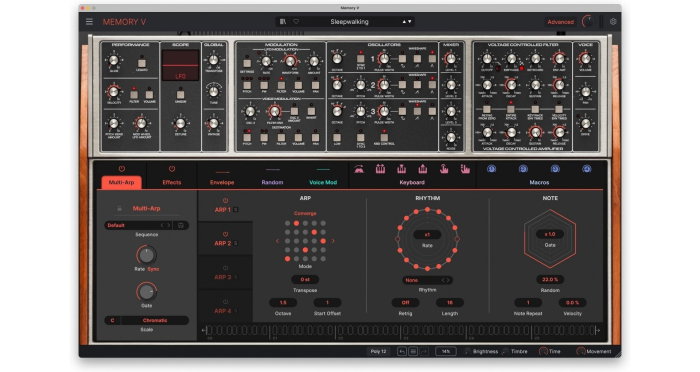
Task: Click the fourth Keyboard icon in row
Action: [x=422, y=169]
